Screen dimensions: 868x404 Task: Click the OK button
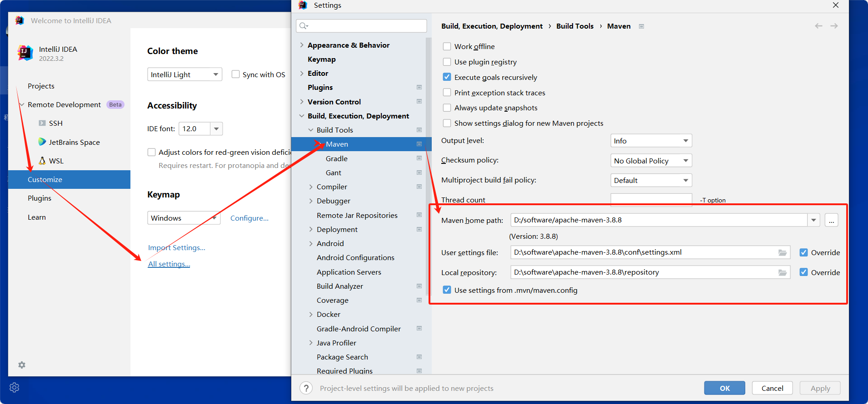pos(724,388)
